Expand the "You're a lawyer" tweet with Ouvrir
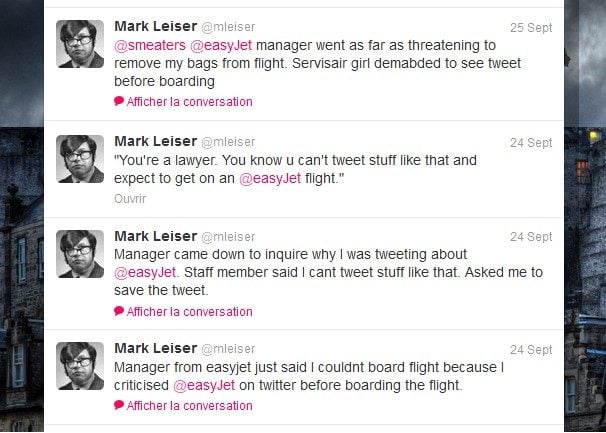606x433 pixels. [x=130, y=198]
